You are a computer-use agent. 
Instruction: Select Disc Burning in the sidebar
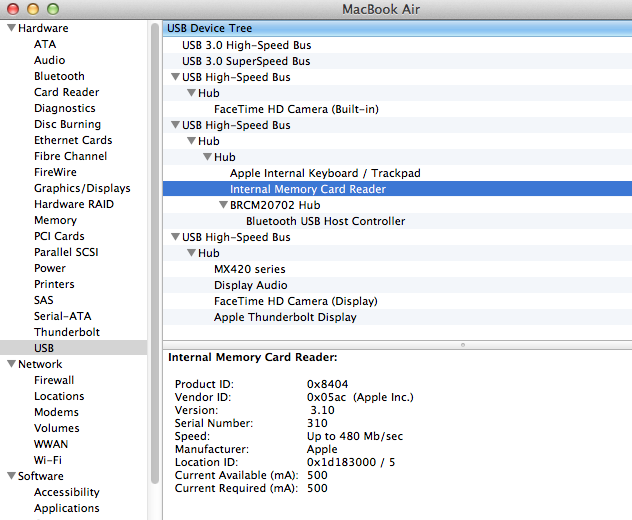pyautogui.click(x=67, y=124)
